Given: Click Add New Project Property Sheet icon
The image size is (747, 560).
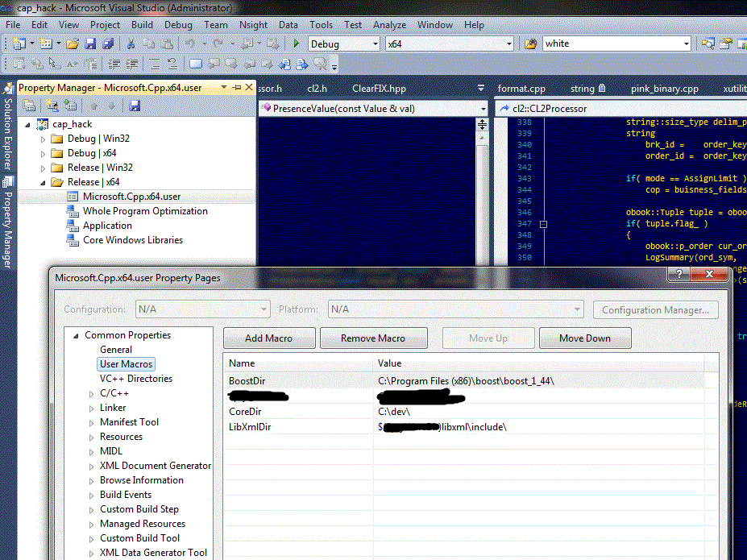Looking at the screenshot, I should [x=52, y=106].
